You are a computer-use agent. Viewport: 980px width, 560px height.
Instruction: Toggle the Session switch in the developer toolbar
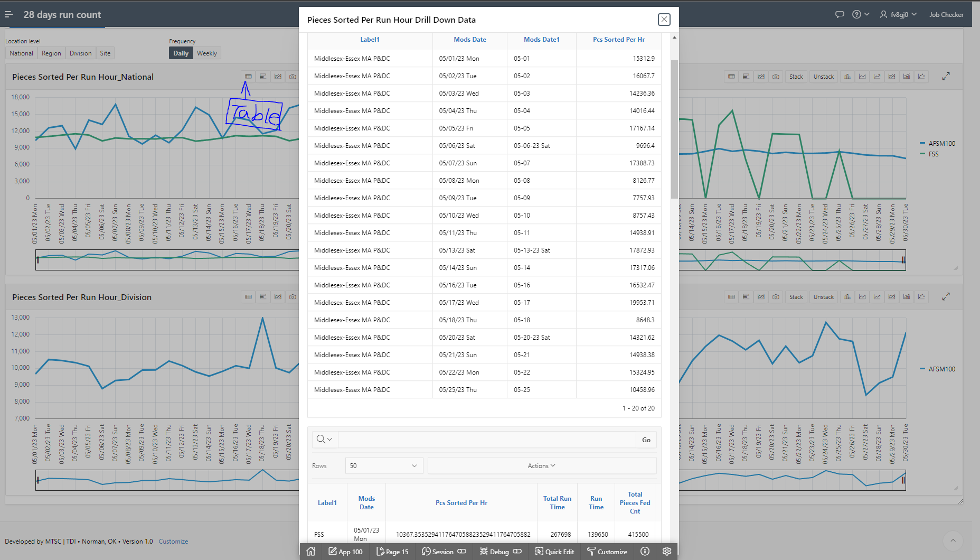[x=462, y=552]
